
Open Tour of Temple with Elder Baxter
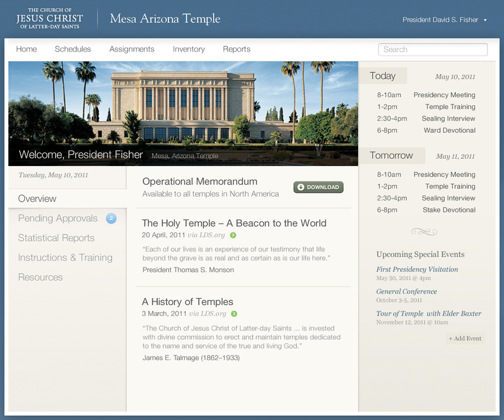tap(429, 314)
